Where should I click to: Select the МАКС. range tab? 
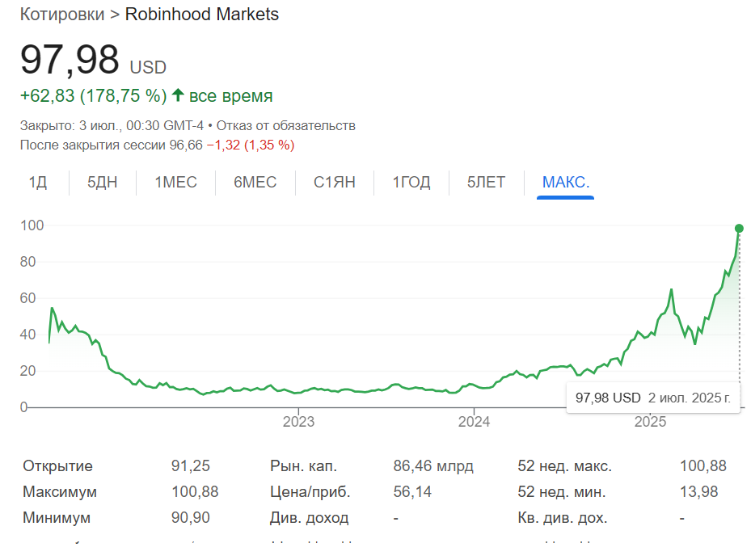(566, 183)
